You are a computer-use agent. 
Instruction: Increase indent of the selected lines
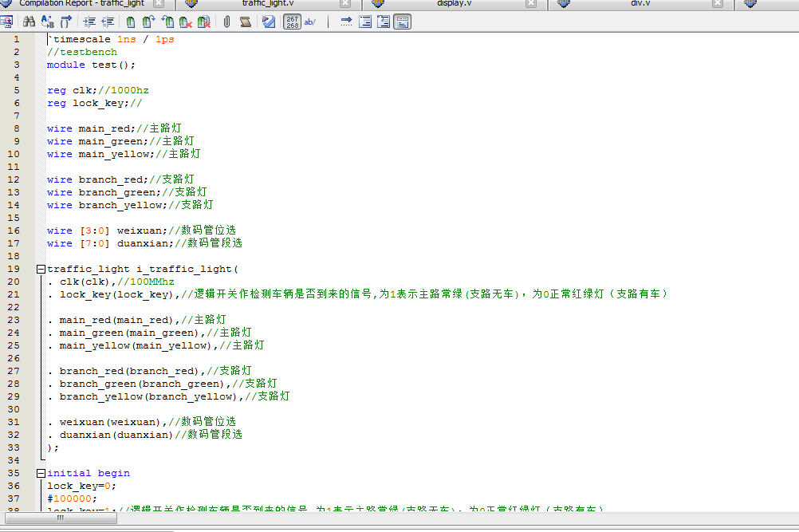[89, 22]
